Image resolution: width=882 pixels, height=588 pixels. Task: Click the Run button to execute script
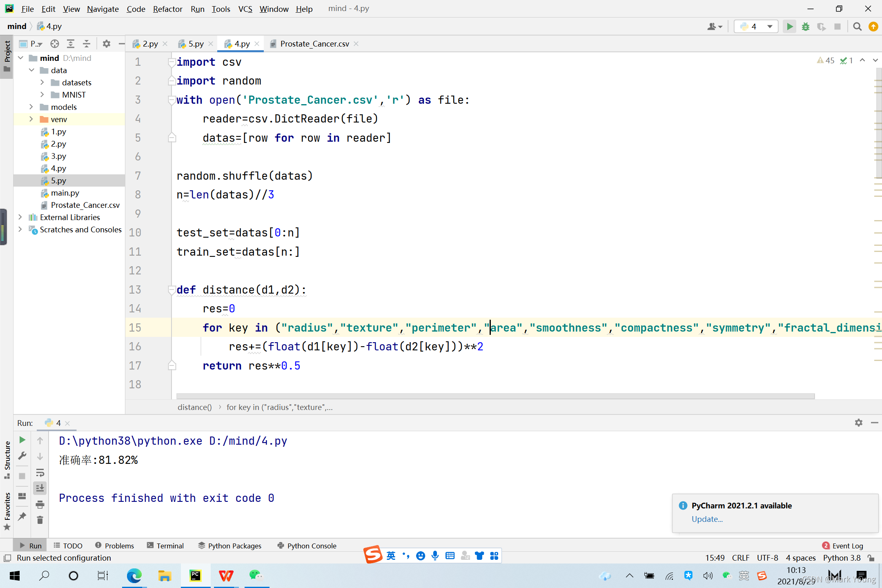tap(790, 26)
